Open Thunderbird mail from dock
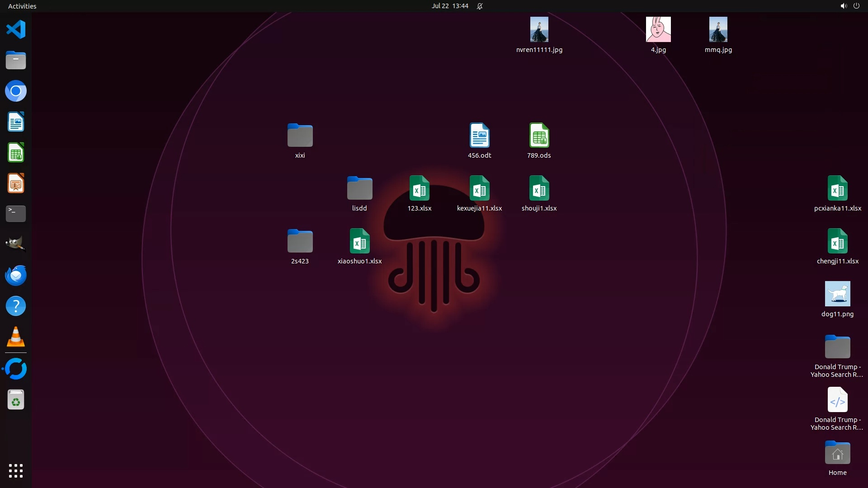 [16, 275]
